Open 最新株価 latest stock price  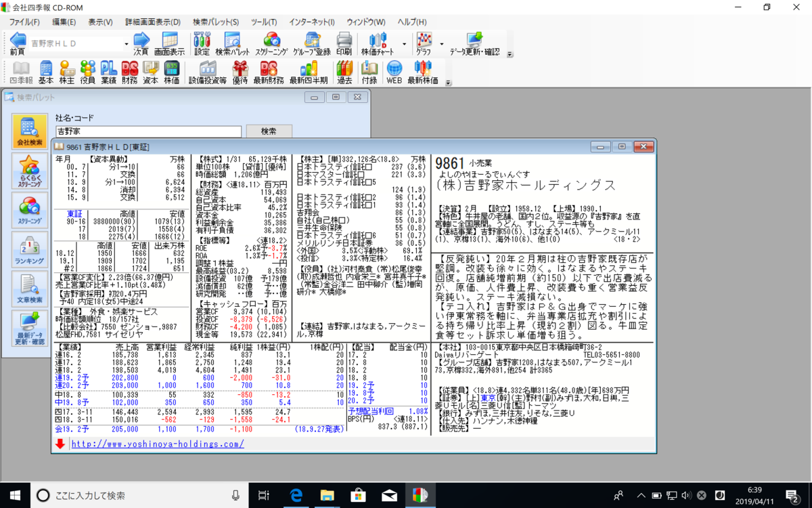tap(423, 72)
